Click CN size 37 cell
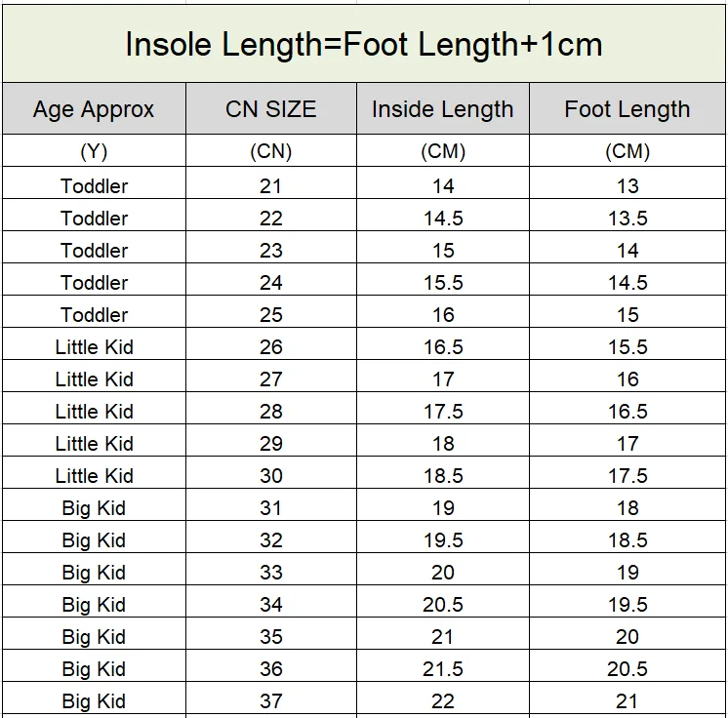The height and width of the screenshot is (718, 728). pyautogui.click(x=270, y=700)
